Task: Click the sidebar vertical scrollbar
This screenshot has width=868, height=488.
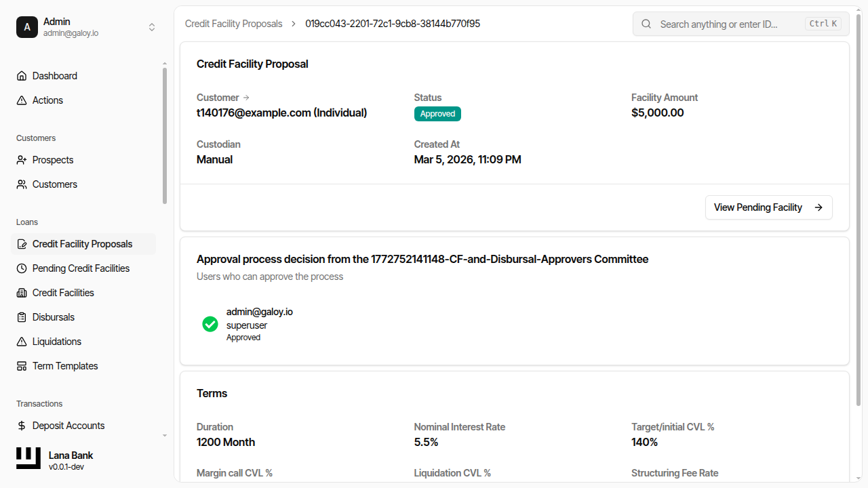Action: point(164,136)
